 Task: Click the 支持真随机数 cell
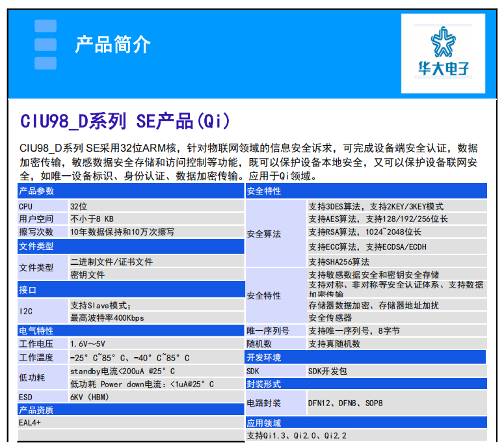334,344
